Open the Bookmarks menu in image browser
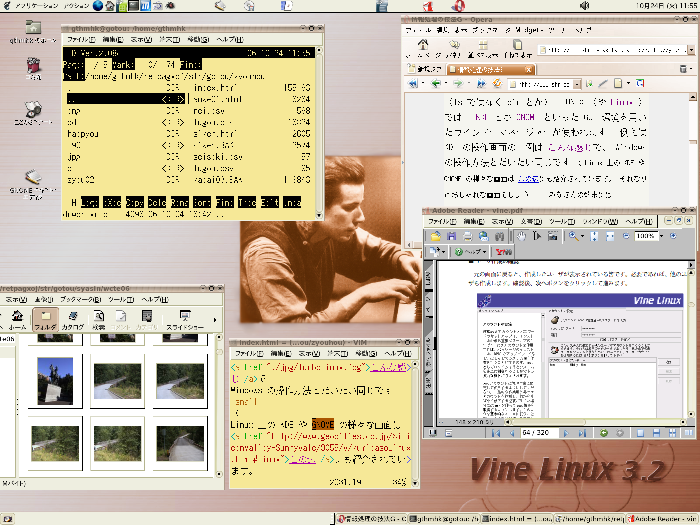The width and height of the screenshot is (700, 525). 81,300
